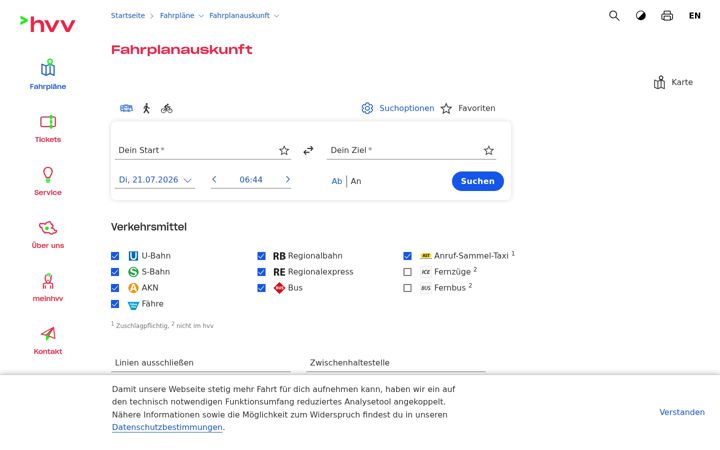
Task: Open the Karte map view
Action: pos(673,82)
